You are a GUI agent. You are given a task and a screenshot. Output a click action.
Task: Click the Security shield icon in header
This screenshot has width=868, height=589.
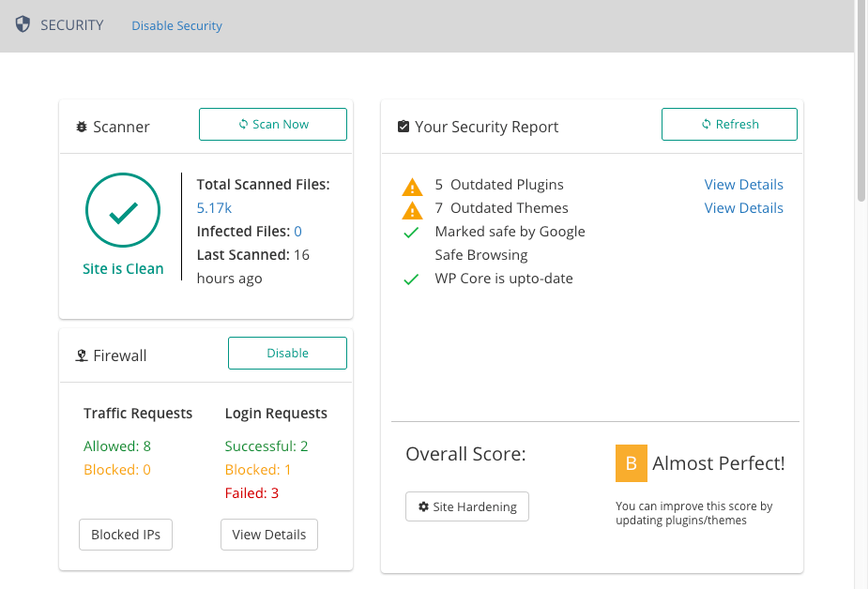[23, 24]
